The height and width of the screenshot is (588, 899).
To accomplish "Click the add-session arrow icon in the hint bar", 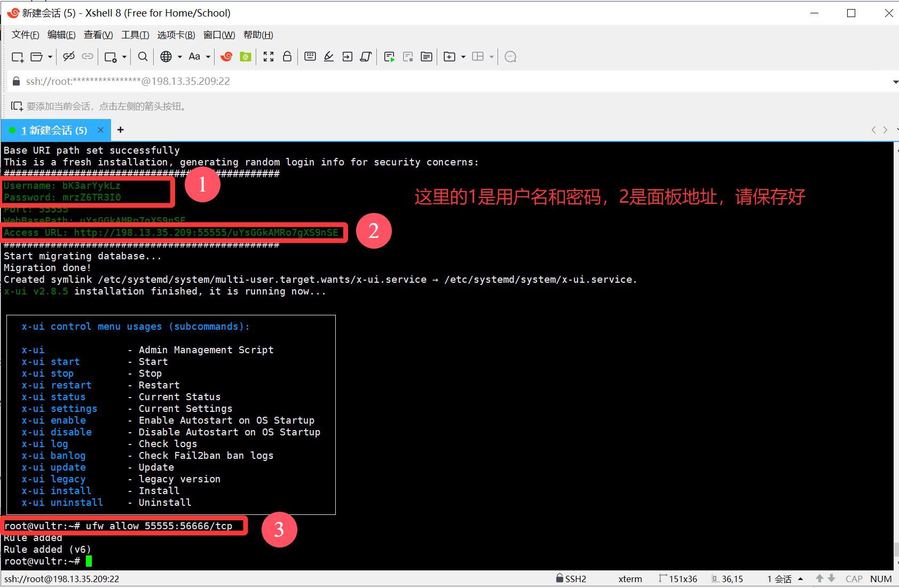I will point(17,106).
